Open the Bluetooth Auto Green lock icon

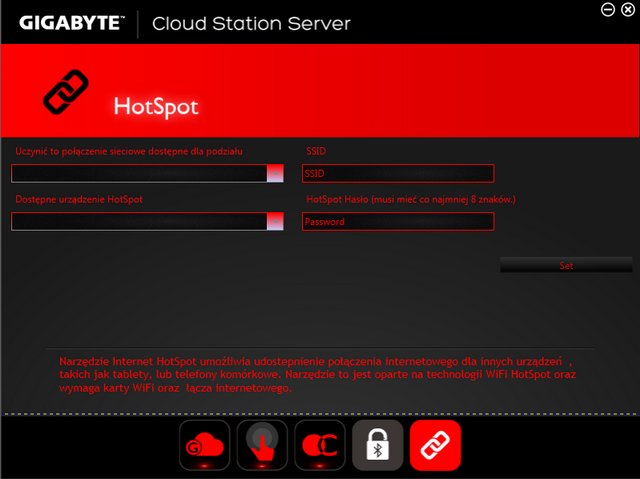coord(378,445)
